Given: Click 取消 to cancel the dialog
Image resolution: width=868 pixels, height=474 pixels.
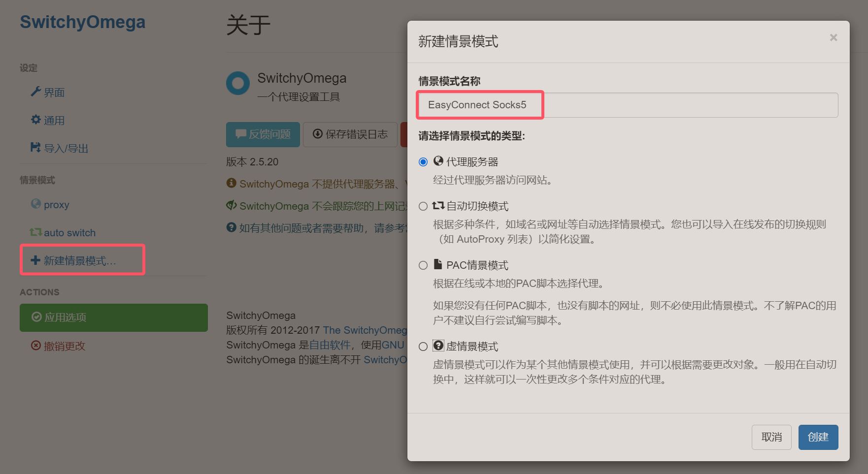Looking at the screenshot, I should (x=771, y=437).
